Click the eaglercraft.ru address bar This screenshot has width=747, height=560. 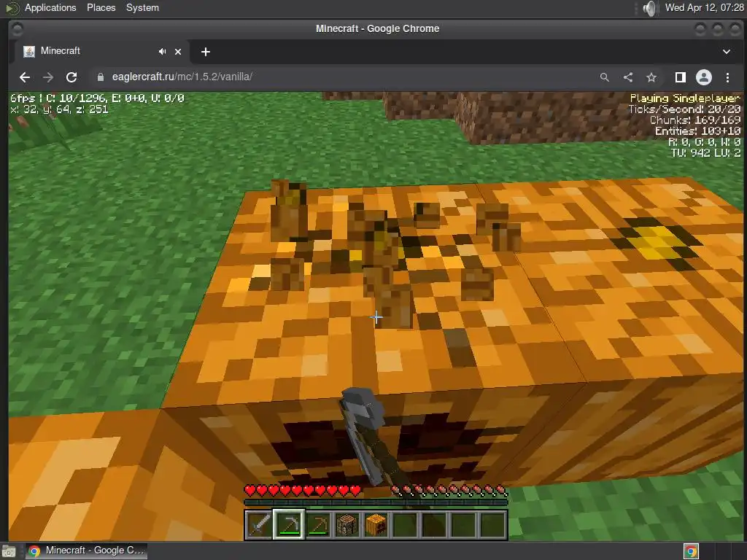343,77
